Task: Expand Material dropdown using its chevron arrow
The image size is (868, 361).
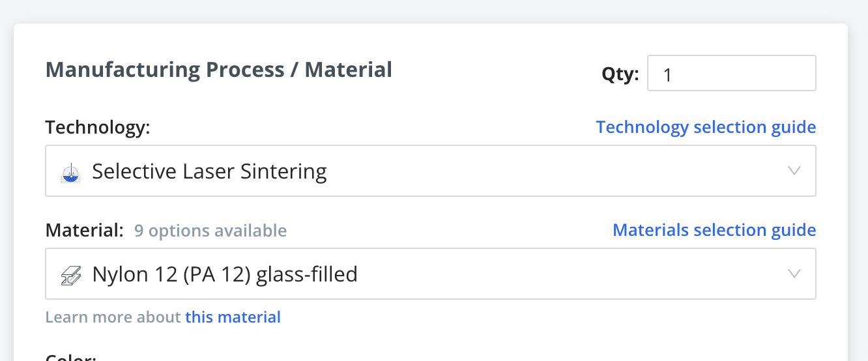Action: 794,274
